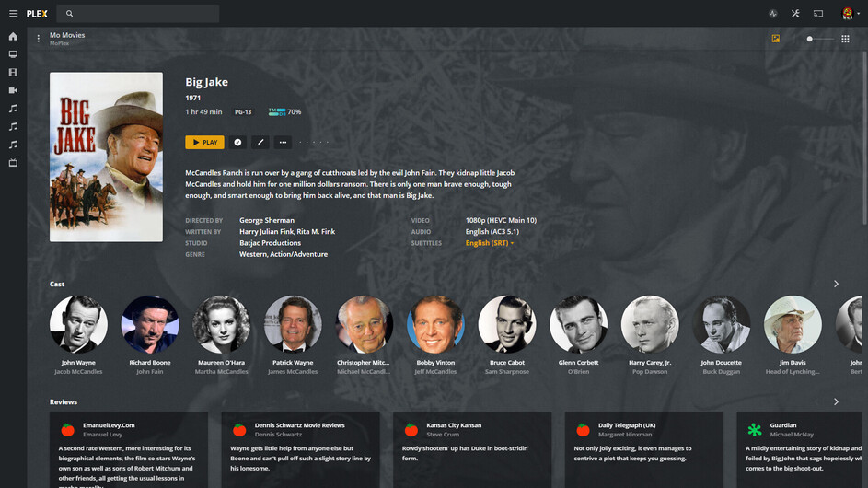Image resolution: width=868 pixels, height=488 pixels.
Task: Open the Live TV sidebar icon
Action: pos(13,163)
